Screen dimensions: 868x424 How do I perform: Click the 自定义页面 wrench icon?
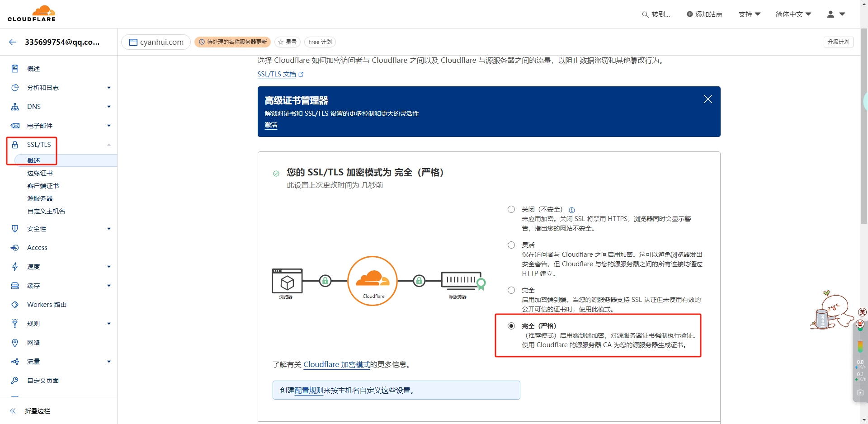(x=15, y=381)
